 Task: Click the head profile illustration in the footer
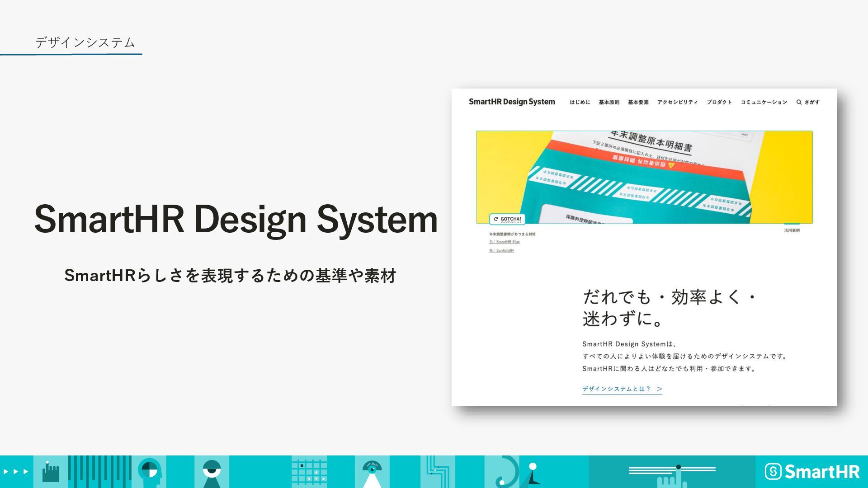tap(150, 471)
